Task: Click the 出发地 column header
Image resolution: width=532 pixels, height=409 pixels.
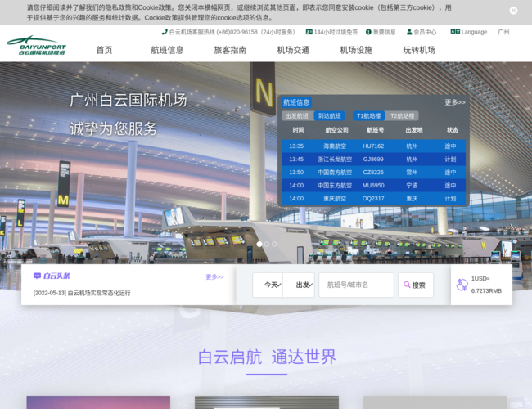Action: (414, 130)
